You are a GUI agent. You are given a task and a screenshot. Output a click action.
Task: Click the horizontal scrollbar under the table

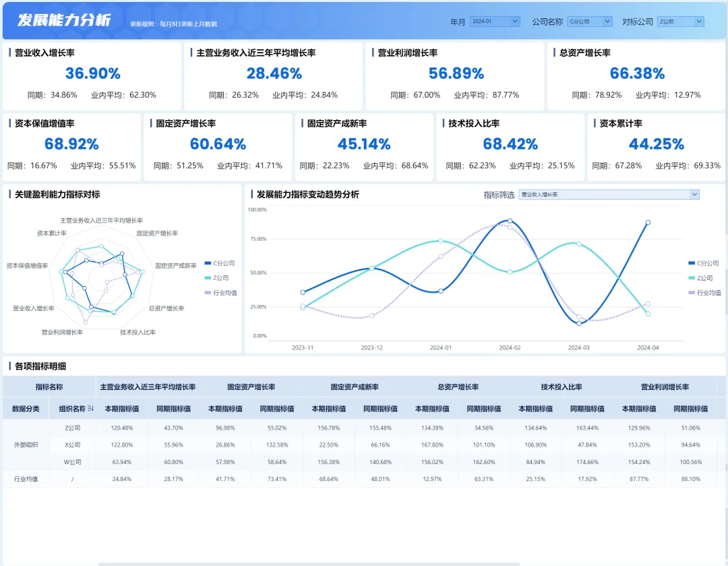pos(309,564)
